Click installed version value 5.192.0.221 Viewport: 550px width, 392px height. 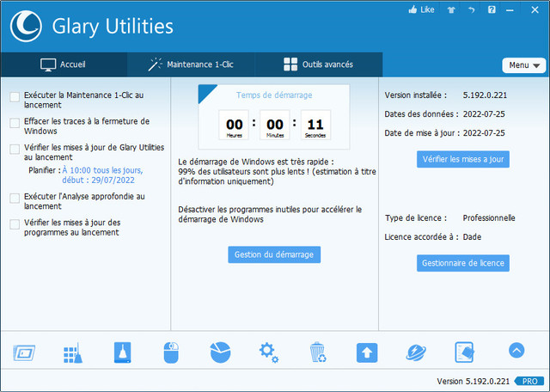click(x=485, y=95)
